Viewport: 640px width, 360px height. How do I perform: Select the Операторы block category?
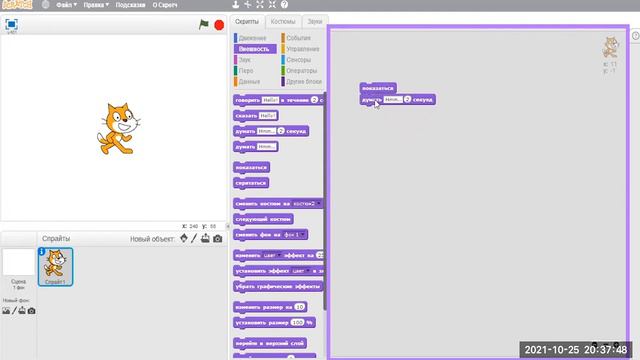point(301,71)
